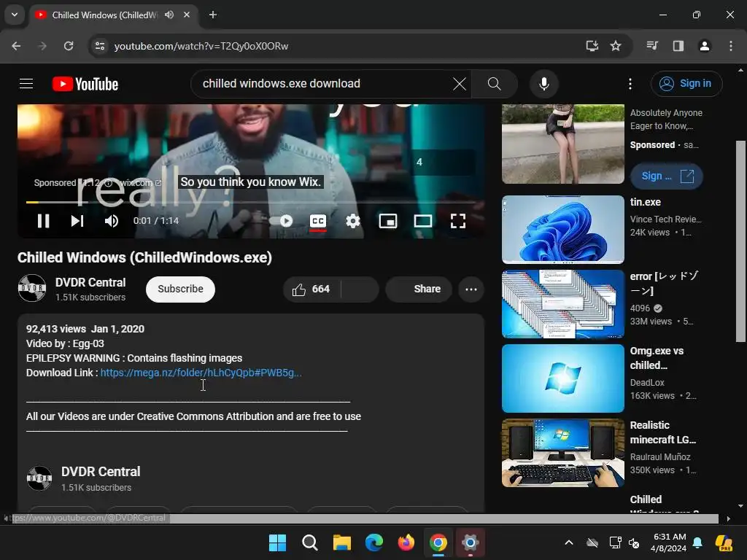Open wix.com sponsor link
747x560 pixels.
[x=139, y=183]
